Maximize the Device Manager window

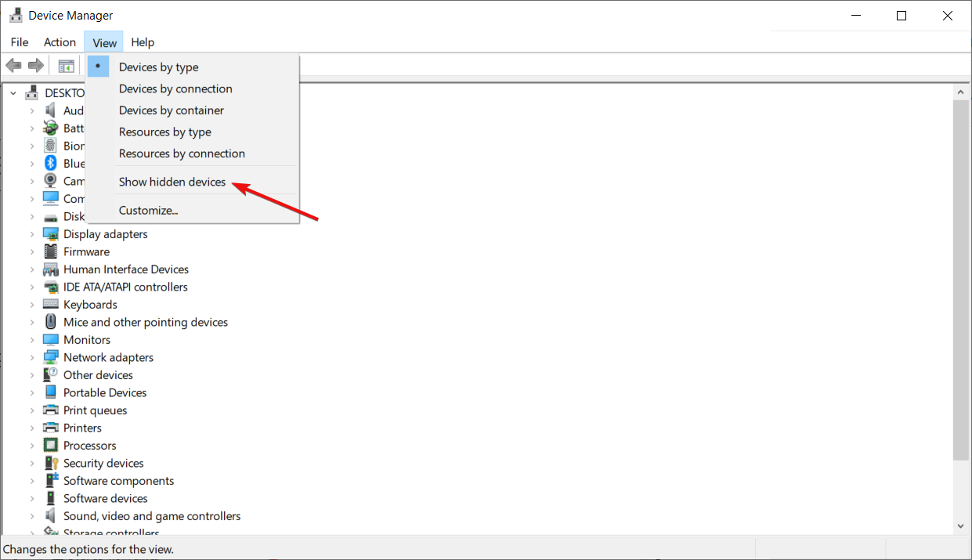[902, 16]
